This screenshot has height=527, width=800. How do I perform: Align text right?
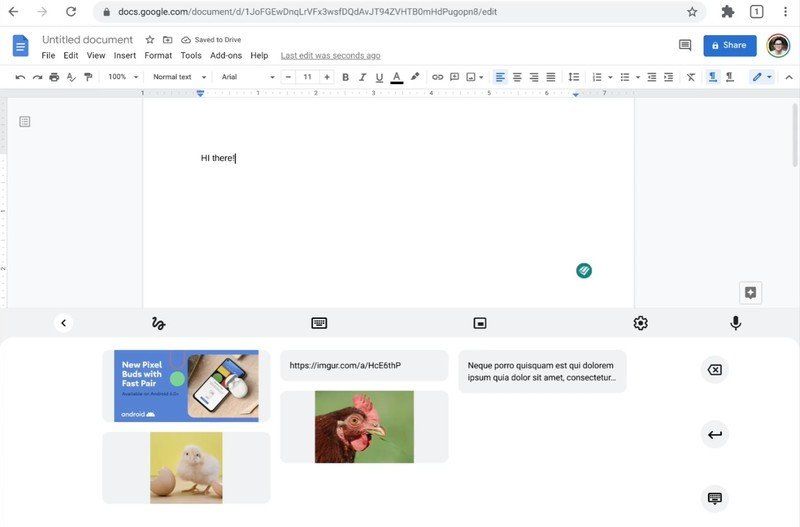534,77
